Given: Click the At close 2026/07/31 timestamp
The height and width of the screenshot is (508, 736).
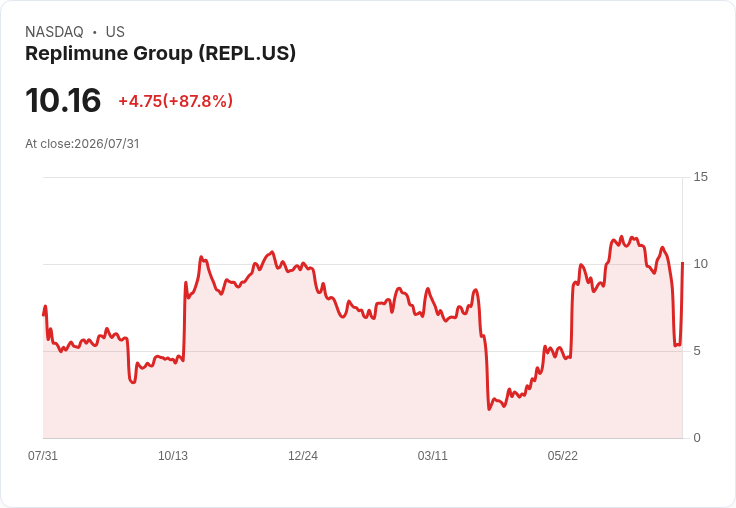Looking at the screenshot, I should (82, 144).
